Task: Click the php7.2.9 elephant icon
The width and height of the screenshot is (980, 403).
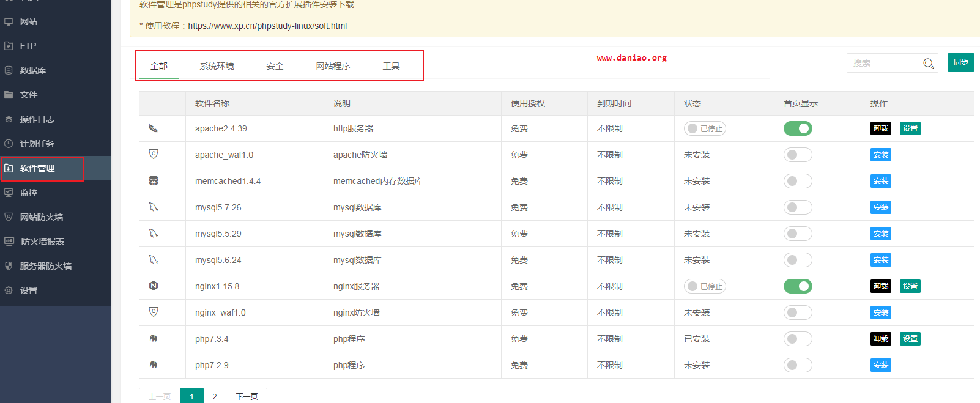Action: coord(154,364)
